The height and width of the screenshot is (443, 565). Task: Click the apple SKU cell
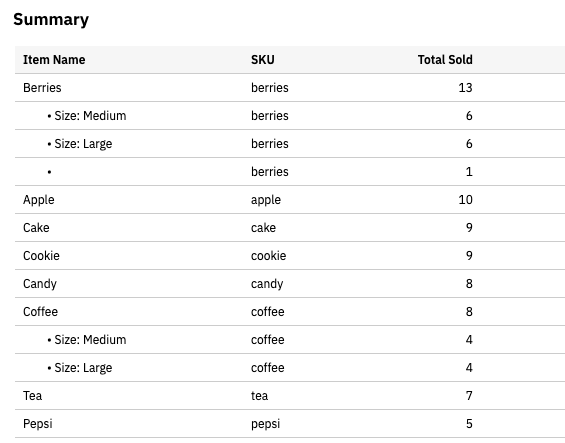[266, 200]
